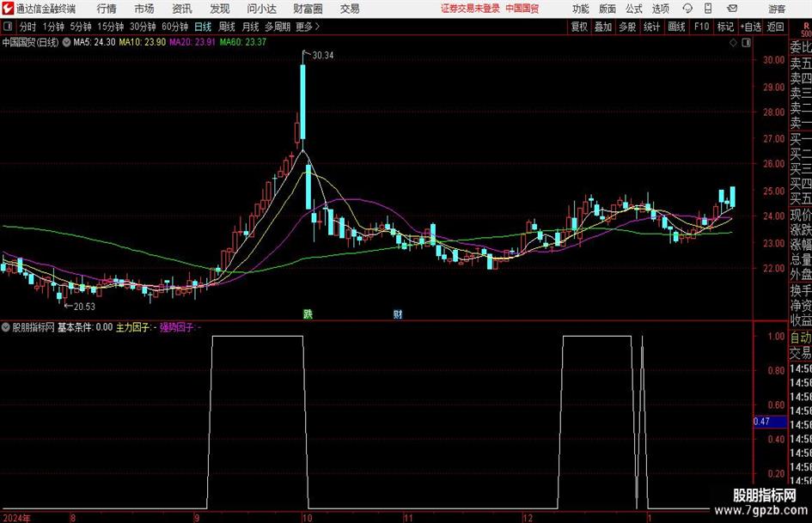This screenshot has height=523, width=812.
Task: Click the MA5: 24.30 value label
Action: [95, 42]
